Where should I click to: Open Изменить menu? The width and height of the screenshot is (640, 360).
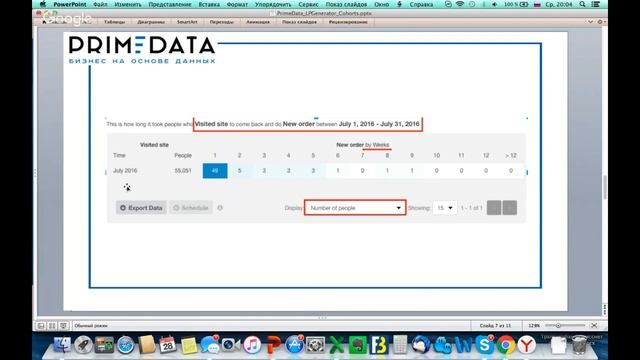pyautogui.click(x=128, y=4)
